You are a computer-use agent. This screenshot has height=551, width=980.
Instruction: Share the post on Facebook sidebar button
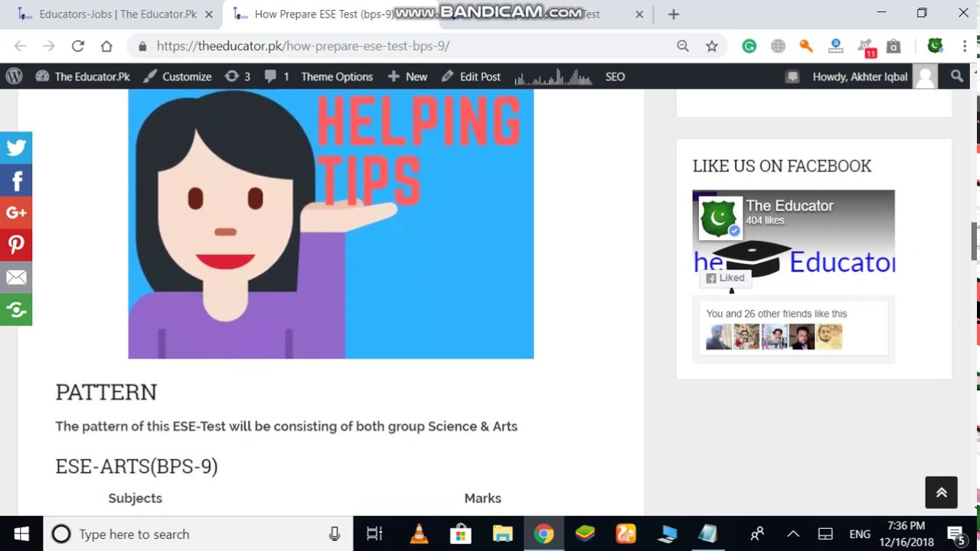coord(16,181)
